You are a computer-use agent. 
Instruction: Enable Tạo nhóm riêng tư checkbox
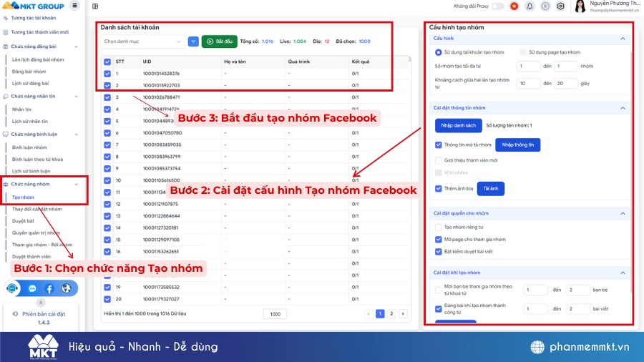(438, 227)
